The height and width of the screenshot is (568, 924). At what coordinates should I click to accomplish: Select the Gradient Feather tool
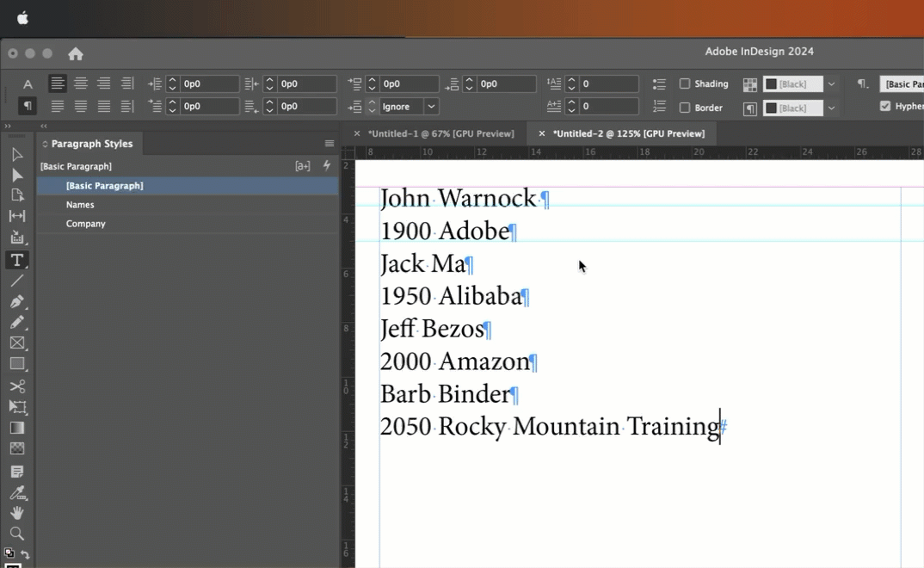coord(17,448)
